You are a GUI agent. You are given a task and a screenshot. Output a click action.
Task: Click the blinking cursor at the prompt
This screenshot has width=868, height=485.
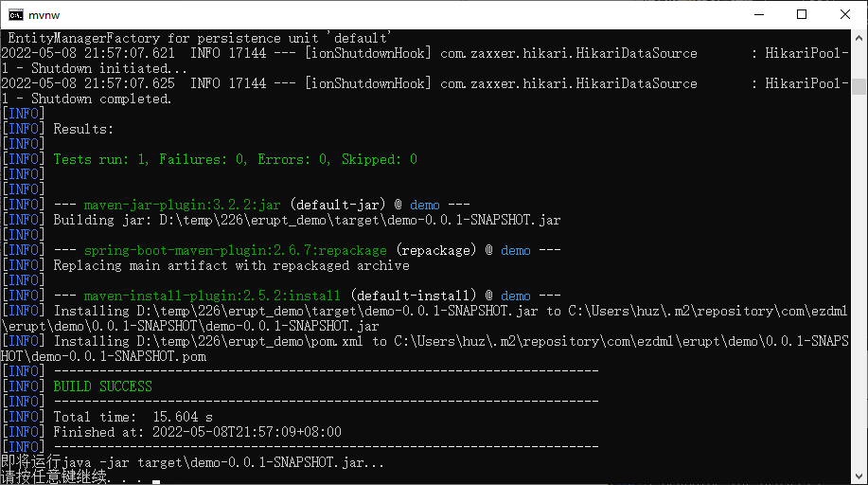[156, 481]
